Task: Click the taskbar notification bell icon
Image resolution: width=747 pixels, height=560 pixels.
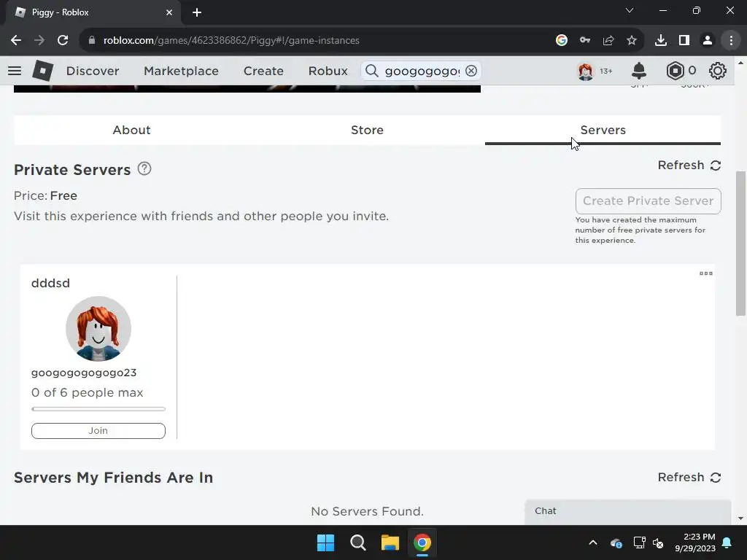Action: (x=727, y=542)
